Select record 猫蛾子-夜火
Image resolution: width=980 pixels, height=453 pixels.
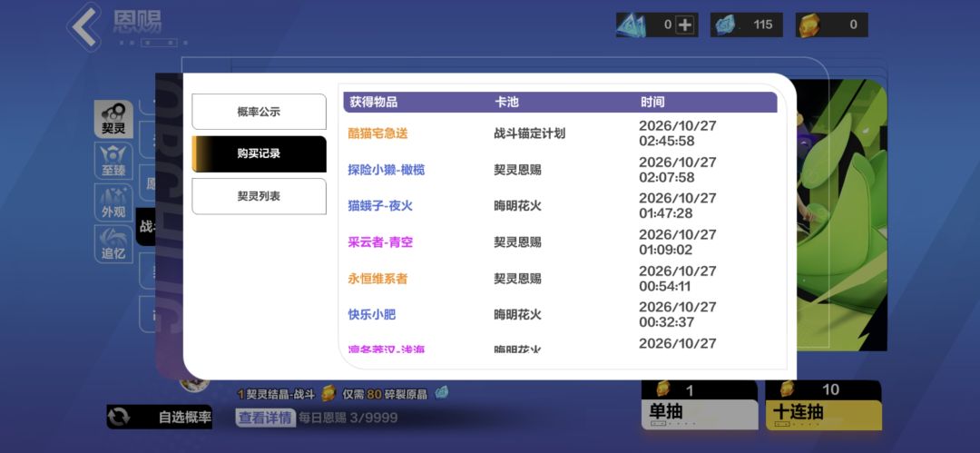pos(380,206)
